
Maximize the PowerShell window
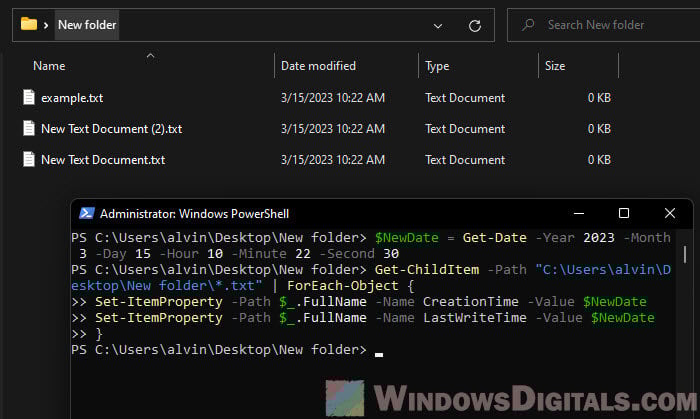point(624,213)
